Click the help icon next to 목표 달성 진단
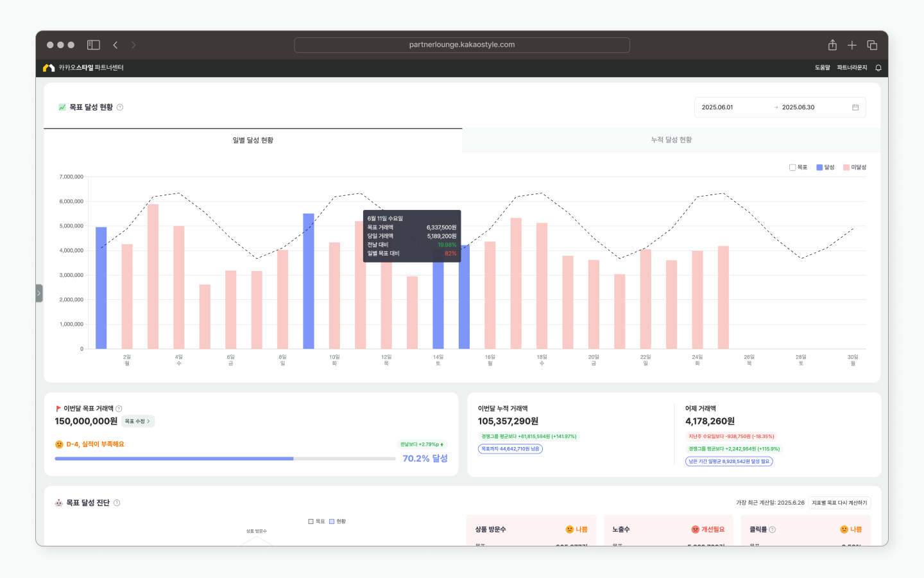Viewport: 924px width, 578px height. (117, 503)
